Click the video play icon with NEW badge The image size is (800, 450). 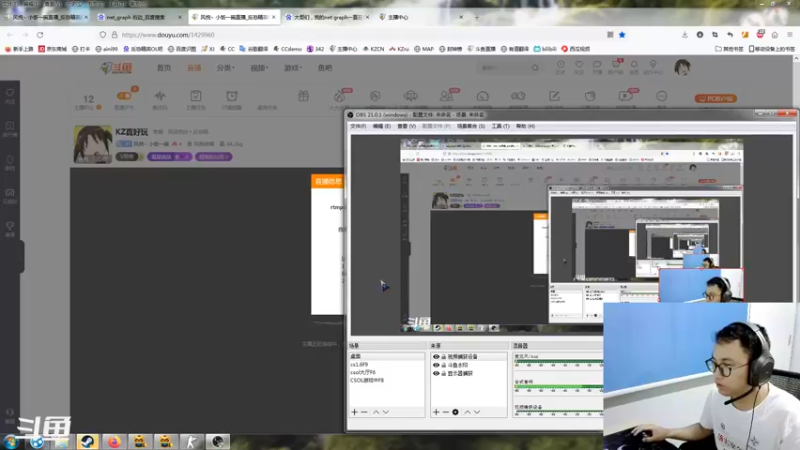[625, 96]
